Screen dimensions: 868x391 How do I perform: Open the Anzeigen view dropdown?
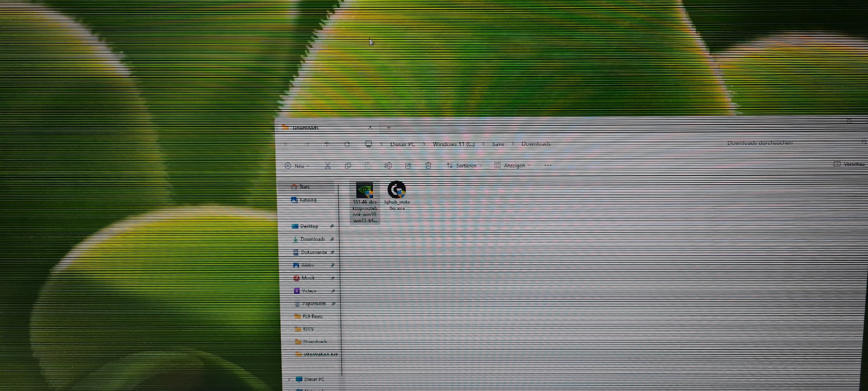[512, 165]
